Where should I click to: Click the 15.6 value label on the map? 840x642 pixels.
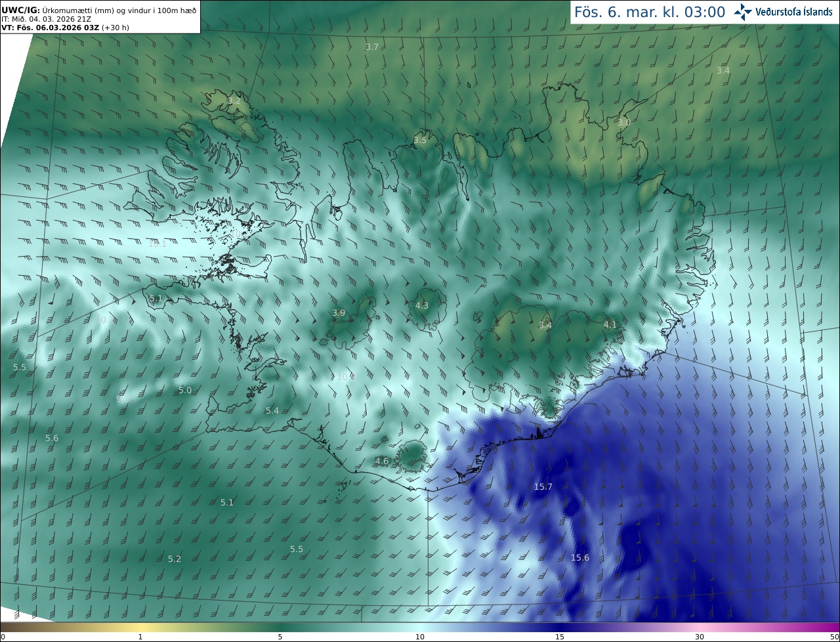click(x=580, y=557)
